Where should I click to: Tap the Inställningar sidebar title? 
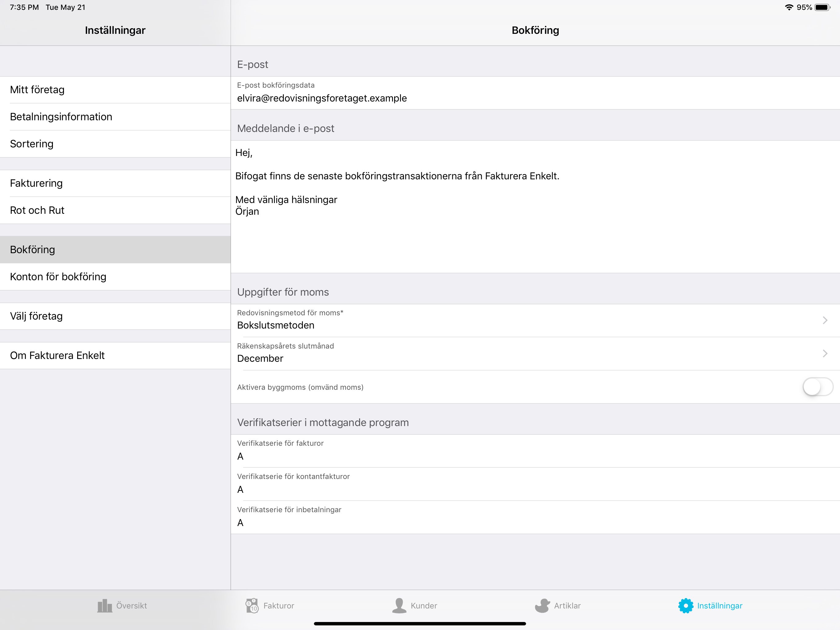tap(115, 30)
